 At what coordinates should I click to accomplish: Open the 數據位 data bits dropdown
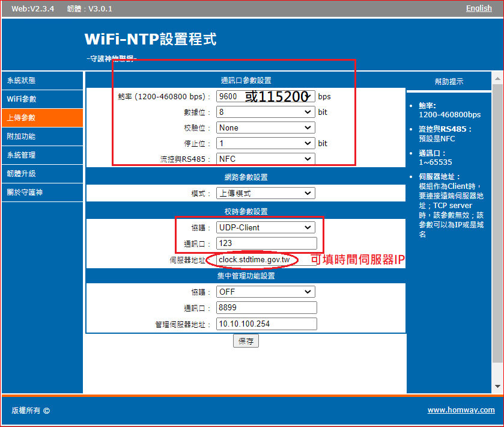click(x=266, y=112)
